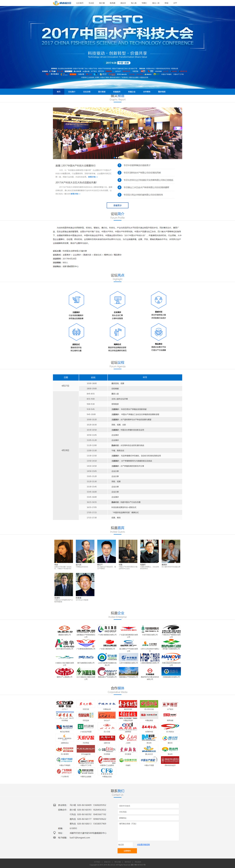Click the conference hall carousel photo

pos(117,133)
